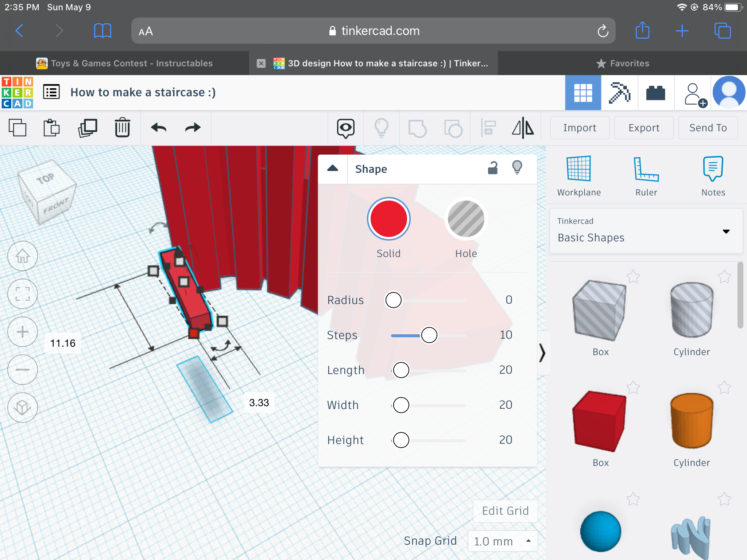
Task: Zoom in with plus button
Action: coord(23,332)
